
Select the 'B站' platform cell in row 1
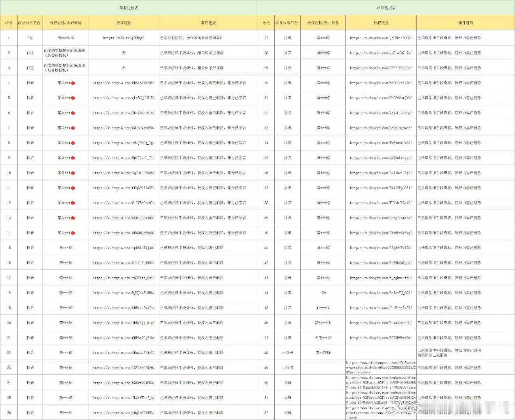pos(30,38)
